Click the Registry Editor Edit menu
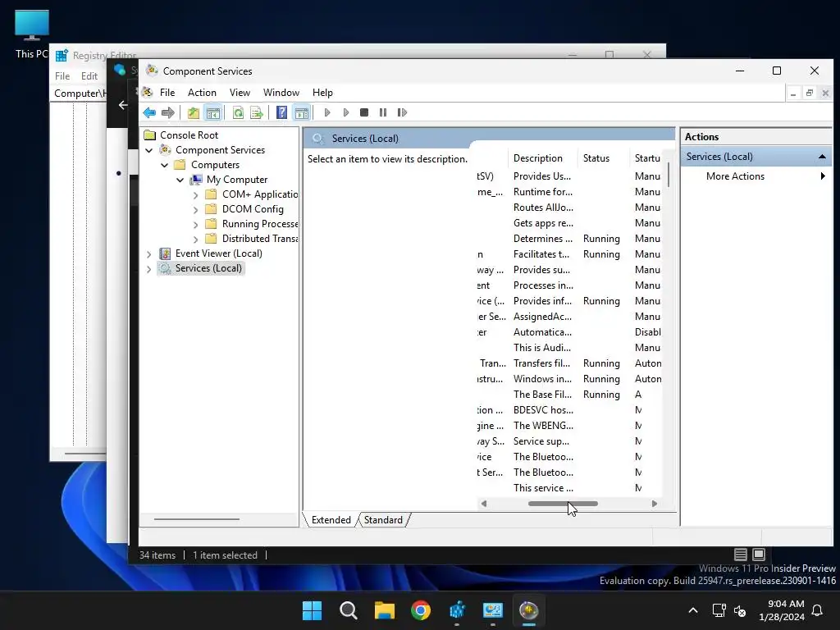Viewport: 840px width, 630px height. [89, 76]
